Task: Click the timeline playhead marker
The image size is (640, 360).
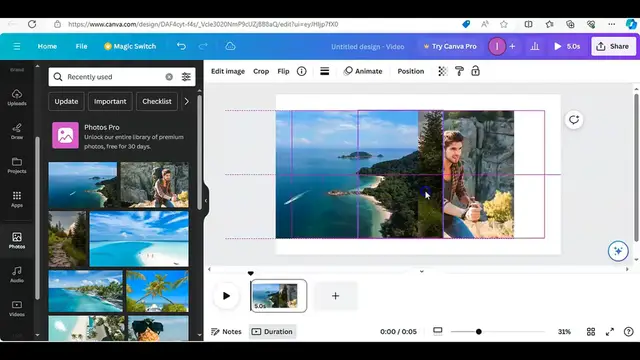Action: tap(251, 273)
